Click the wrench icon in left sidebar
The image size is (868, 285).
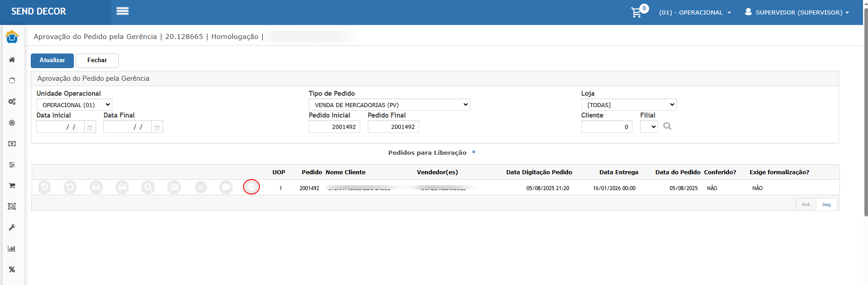(12, 227)
